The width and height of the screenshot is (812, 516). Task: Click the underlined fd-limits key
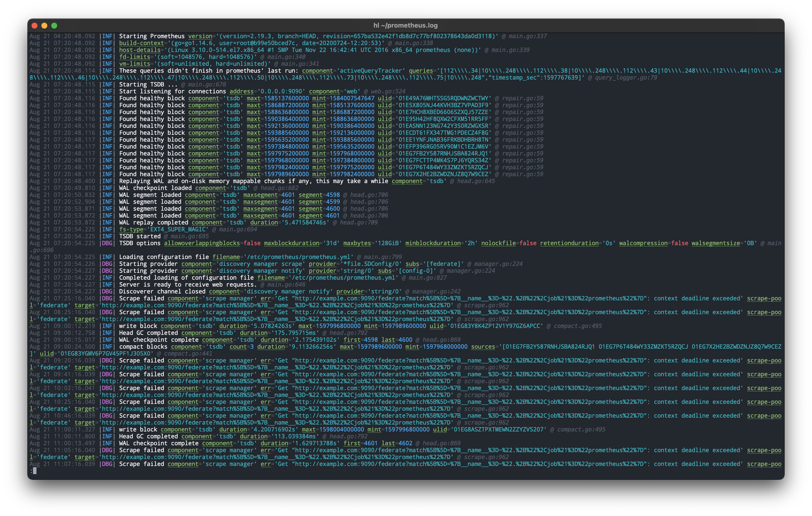pyautogui.click(x=135, y=57)
